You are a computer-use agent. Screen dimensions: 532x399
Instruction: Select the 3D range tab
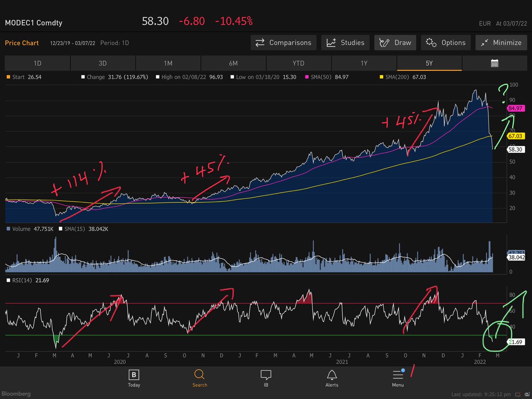tap(103, 63)
